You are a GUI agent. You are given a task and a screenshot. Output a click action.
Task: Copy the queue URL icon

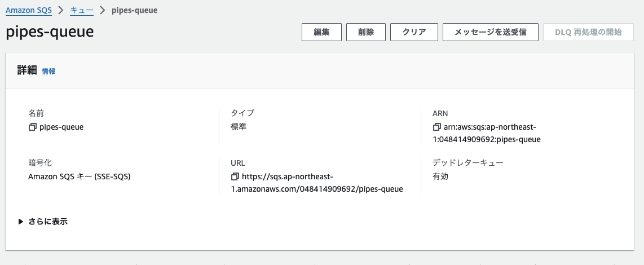click(235, 177)
